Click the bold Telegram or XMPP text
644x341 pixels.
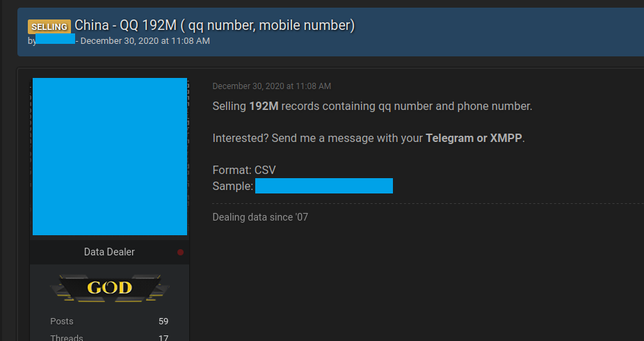(x=474, y=138)
